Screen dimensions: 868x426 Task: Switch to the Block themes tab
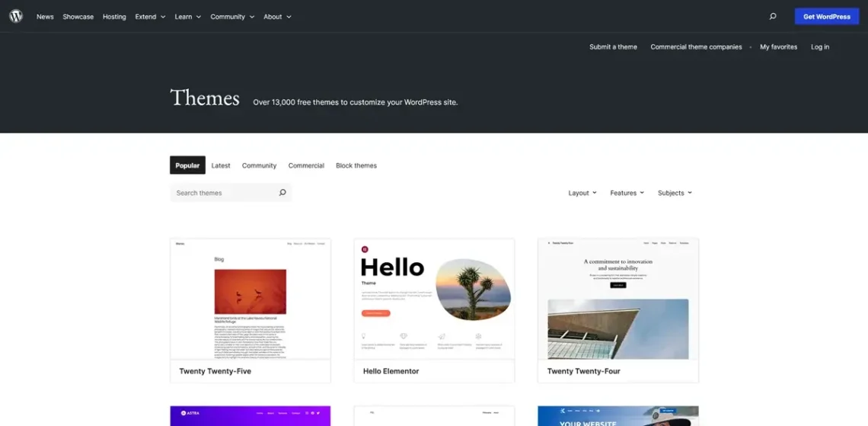[356, 165]
